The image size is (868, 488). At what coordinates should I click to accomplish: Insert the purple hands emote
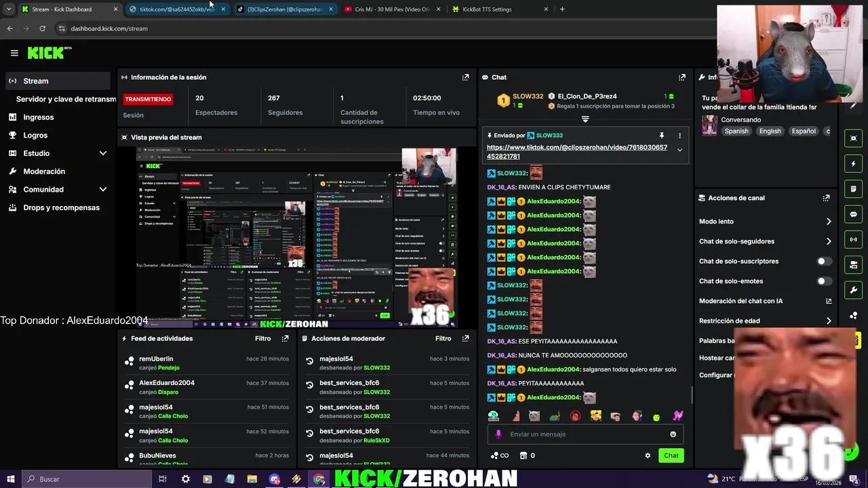(x=677, y=416)
